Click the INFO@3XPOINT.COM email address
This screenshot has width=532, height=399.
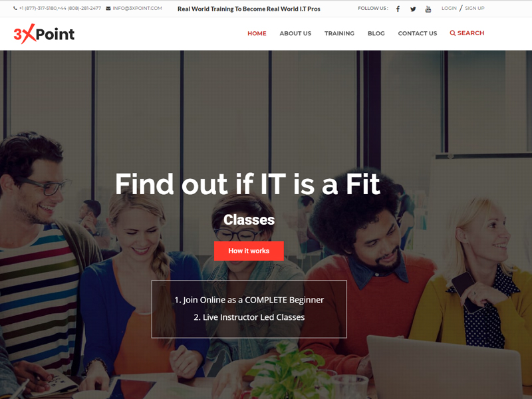point(137,9)
